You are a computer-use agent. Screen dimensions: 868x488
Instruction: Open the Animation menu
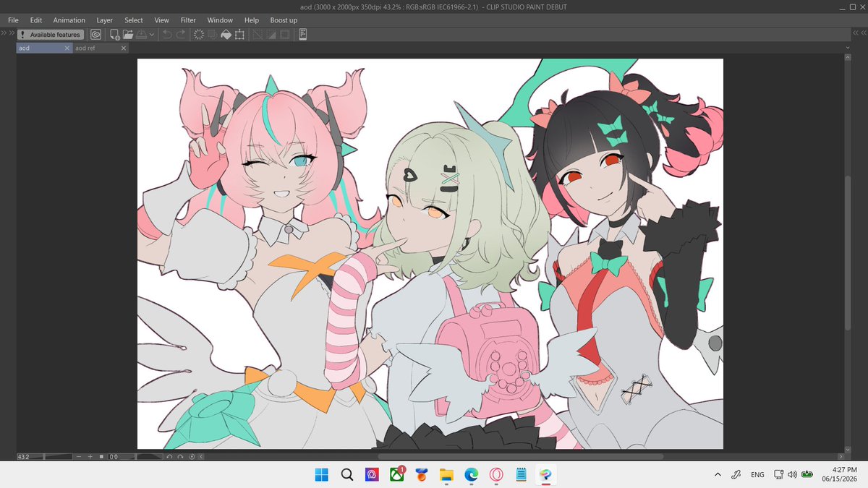[x=69, y=20]
